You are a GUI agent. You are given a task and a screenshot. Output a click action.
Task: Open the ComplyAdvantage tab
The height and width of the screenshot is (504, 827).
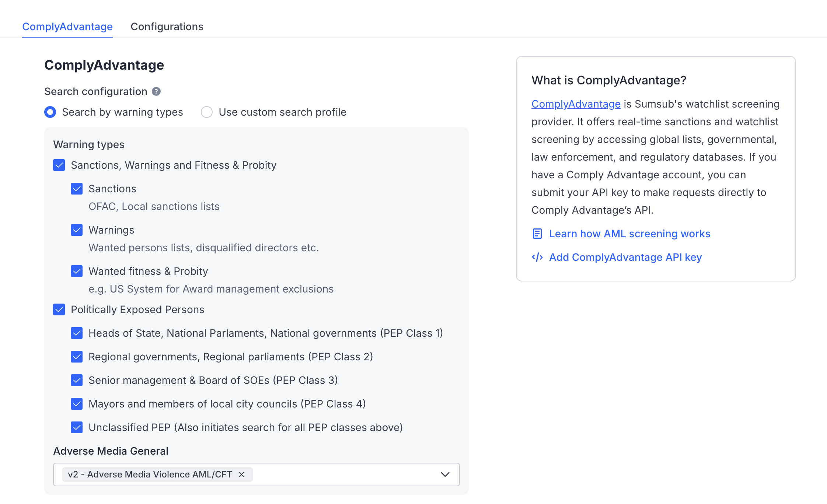pos(67,27)
